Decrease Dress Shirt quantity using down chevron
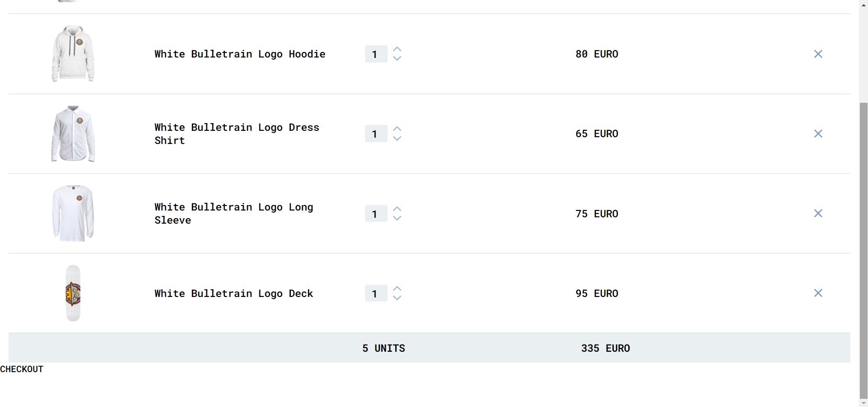Image resolution: width=868 pixels, height=407 pixels. 397,138
